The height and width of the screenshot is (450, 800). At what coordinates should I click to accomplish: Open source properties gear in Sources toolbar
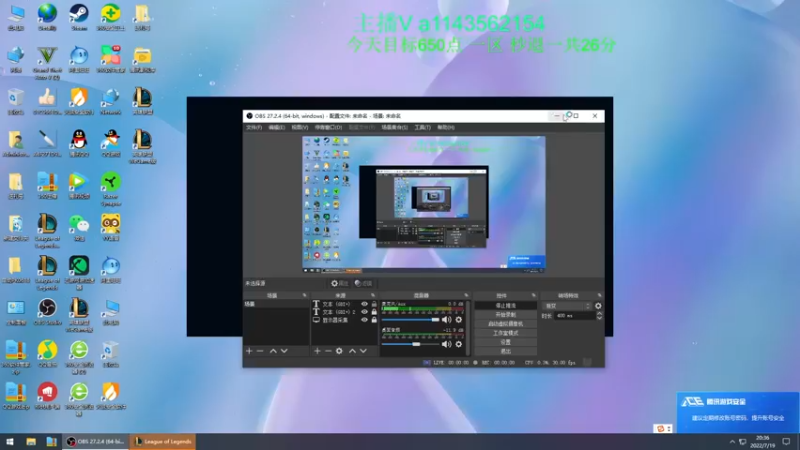[339, 351]
